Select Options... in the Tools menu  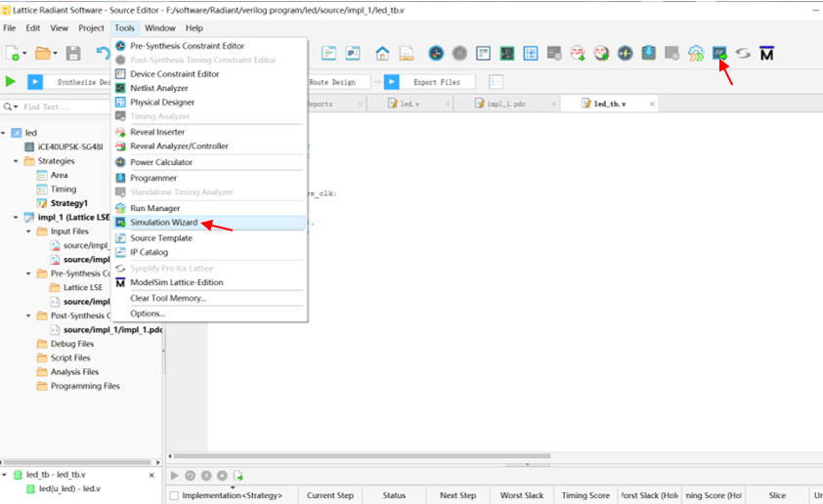tap(209, 314)
